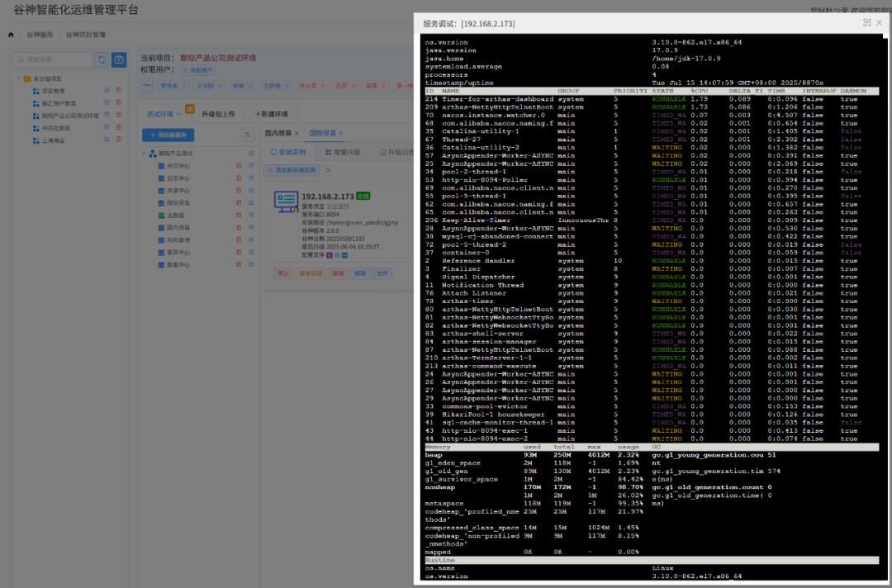Viewport: 892px width, 588px height.
Task: Delete the 风险管理 service
Action: coord(239,240)
